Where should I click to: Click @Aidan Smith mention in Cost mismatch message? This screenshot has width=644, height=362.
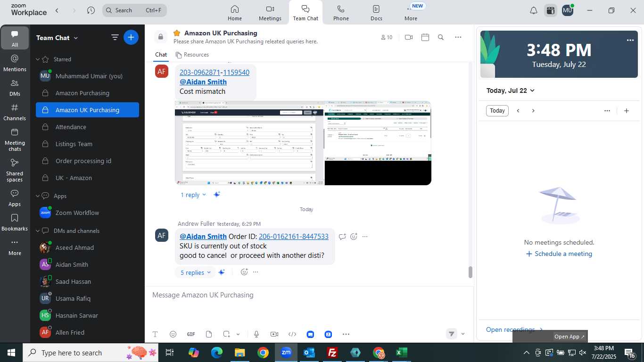point(203,82)
